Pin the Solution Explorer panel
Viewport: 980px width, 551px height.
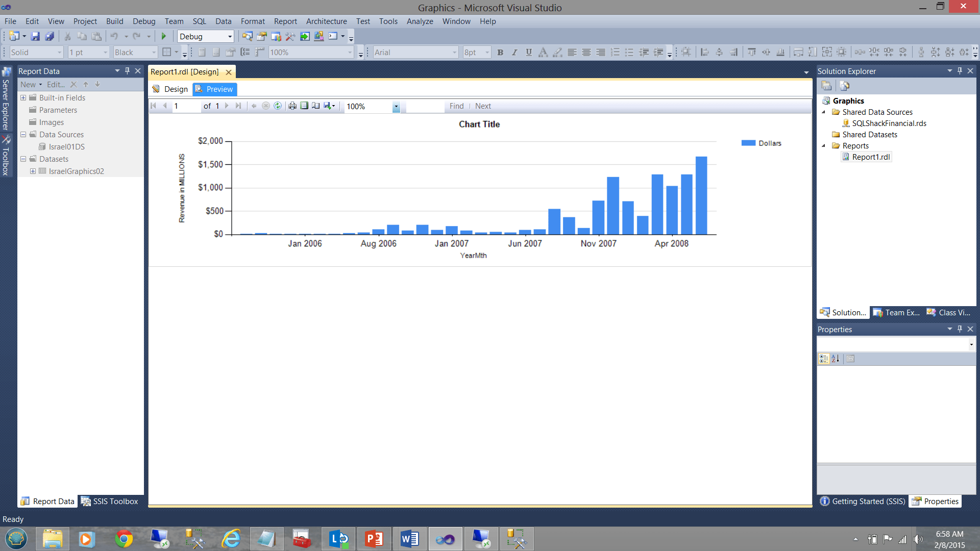(960, 71)
